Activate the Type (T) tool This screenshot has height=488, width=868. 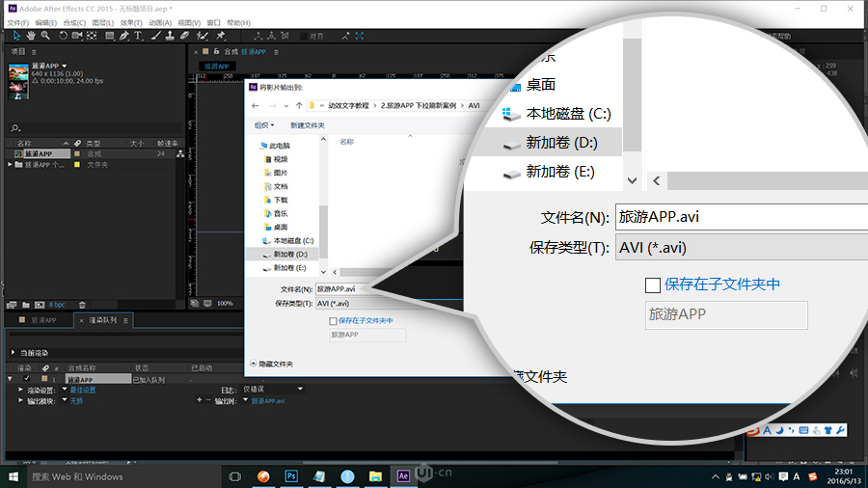pyautogui.click(x=139, y=36)
